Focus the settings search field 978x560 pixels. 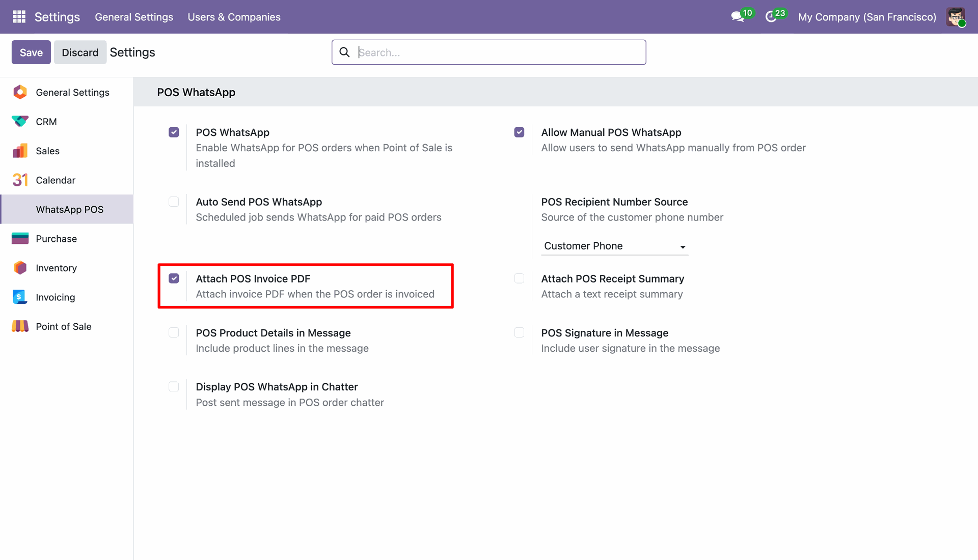pos(489,52)
